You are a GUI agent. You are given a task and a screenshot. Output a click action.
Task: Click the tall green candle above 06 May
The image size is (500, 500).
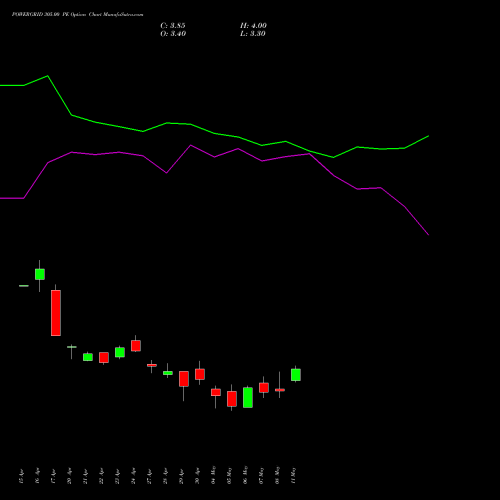coord(248,397)
